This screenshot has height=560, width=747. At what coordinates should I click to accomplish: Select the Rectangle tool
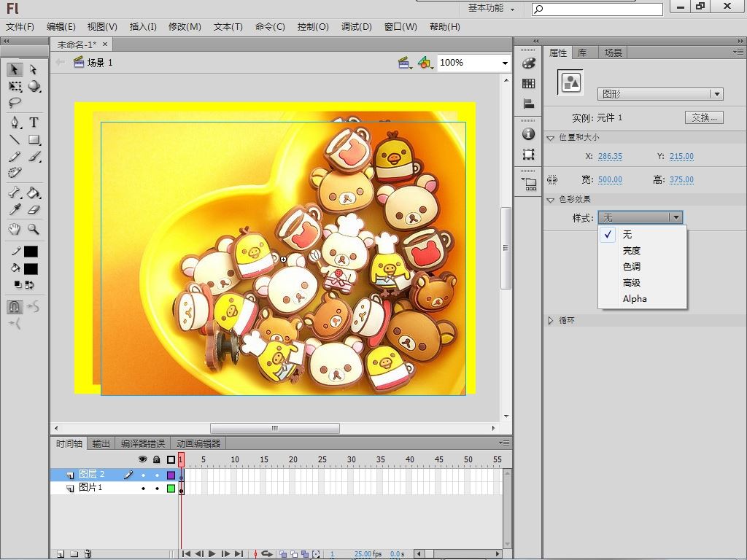[34, 139]
